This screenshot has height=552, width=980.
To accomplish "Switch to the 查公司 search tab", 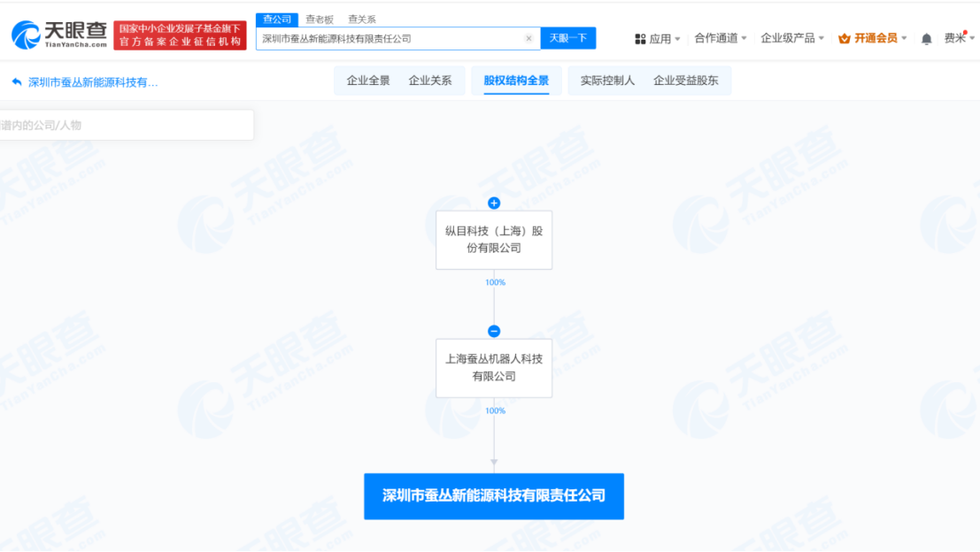I will point(277,19).
